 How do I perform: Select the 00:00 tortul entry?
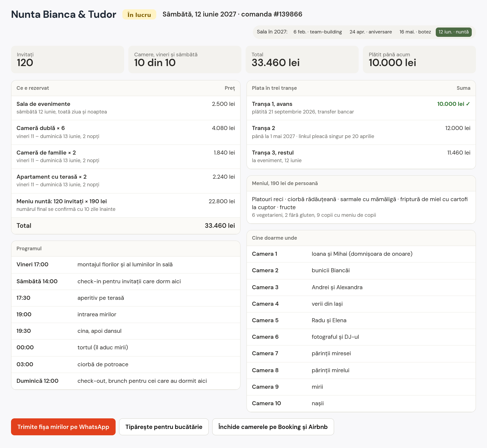126,348
